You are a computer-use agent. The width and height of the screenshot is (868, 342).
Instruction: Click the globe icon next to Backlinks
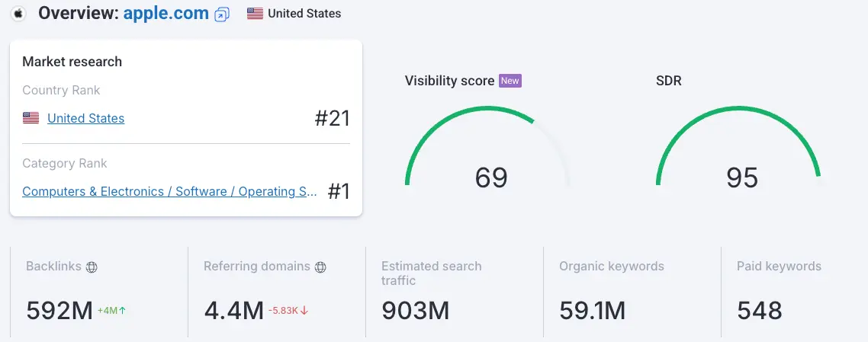(x=92, y=267)
